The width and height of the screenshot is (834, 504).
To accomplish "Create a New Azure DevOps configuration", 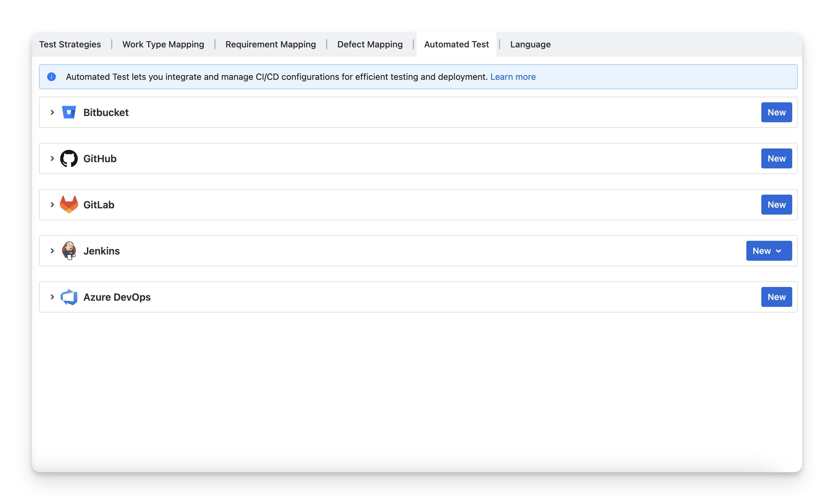I will [x=776, y=297].
